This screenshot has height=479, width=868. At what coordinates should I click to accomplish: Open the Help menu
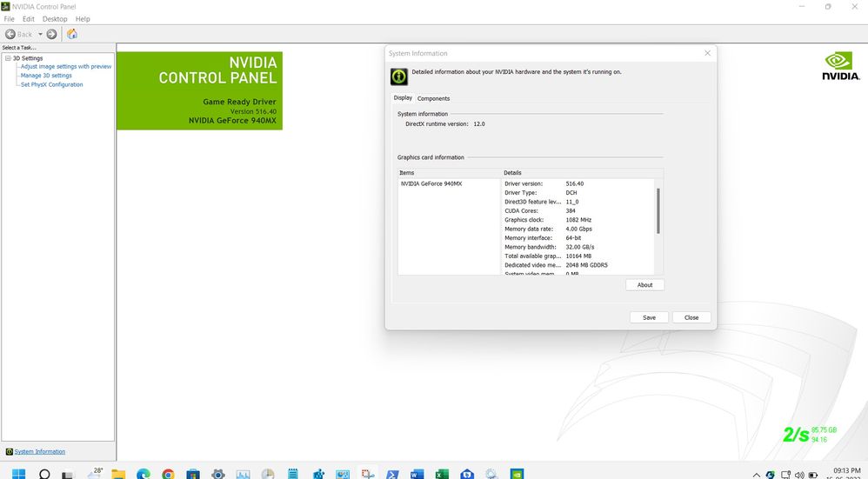click(83, 18)
